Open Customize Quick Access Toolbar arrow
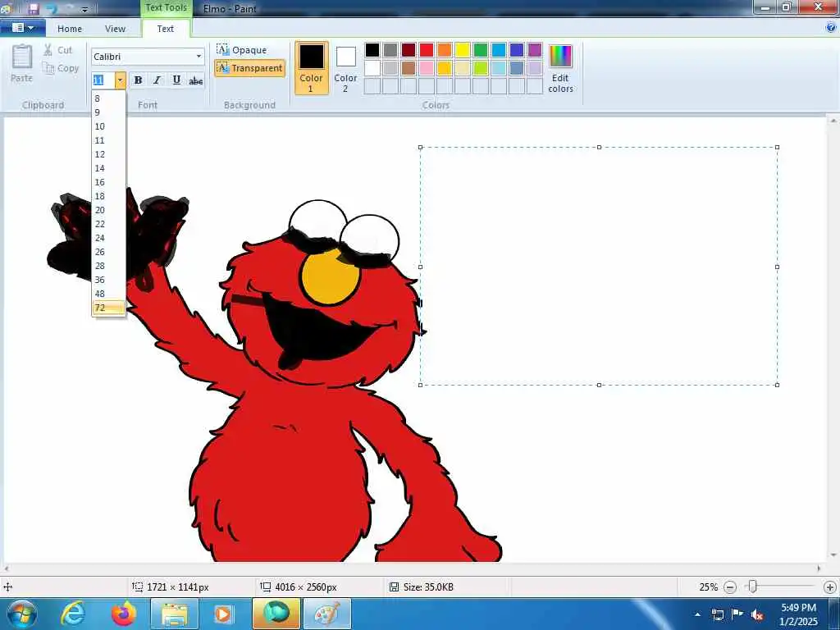 click(x=84, y=9)
